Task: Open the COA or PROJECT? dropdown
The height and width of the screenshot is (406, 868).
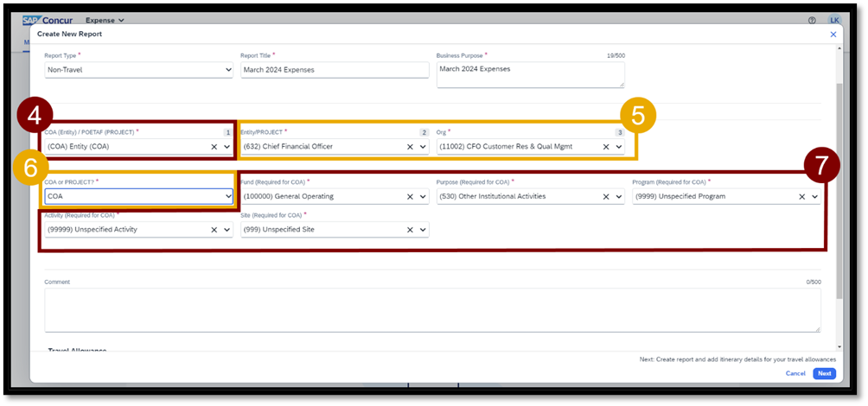Action: pos(138,197)
